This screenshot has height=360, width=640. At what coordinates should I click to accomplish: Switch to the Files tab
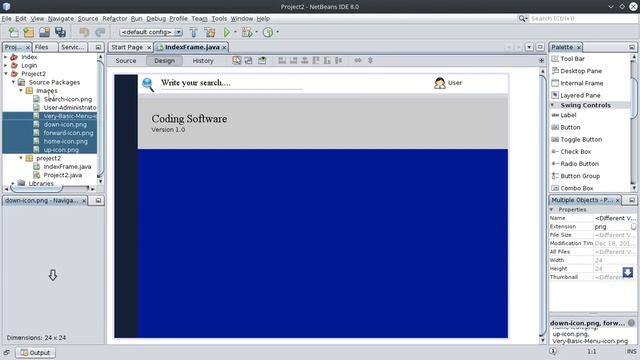pyautogui.click(x=41, y=47)
